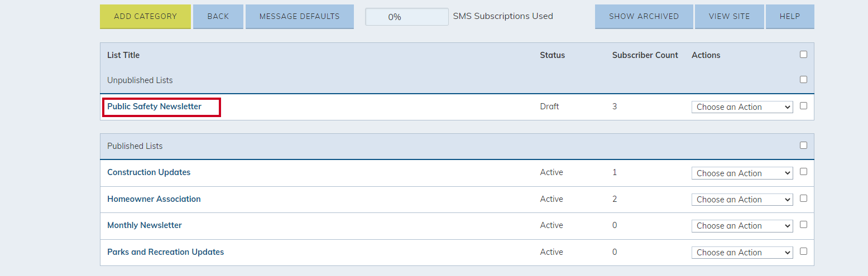The width and height of the screenshot is (868, 276).
Task: Go back using the Back button
Action: click(218, 16)
